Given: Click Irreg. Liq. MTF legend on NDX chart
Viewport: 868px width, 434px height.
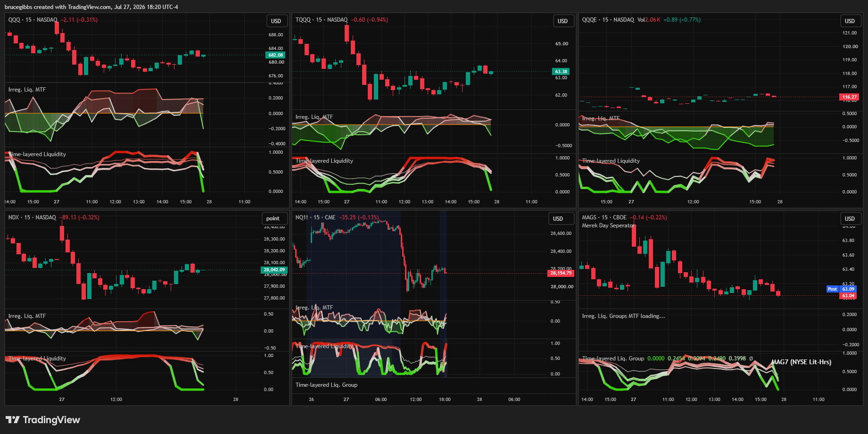Looking at the screenshot, I should tap(27, 316).
